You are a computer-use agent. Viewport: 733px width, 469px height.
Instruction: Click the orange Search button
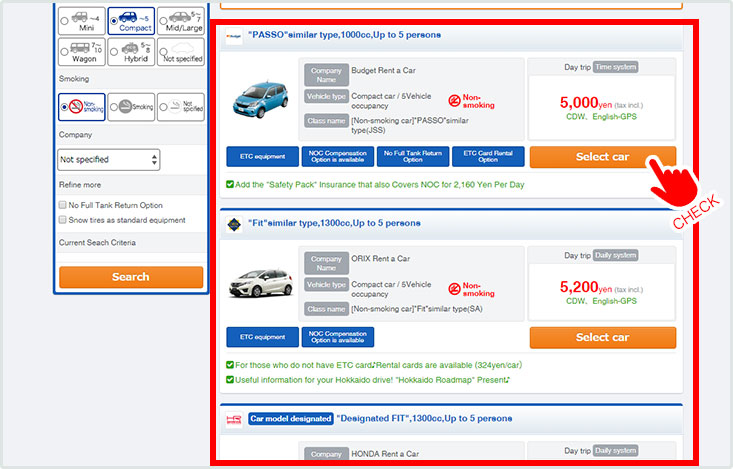point(131,277)
